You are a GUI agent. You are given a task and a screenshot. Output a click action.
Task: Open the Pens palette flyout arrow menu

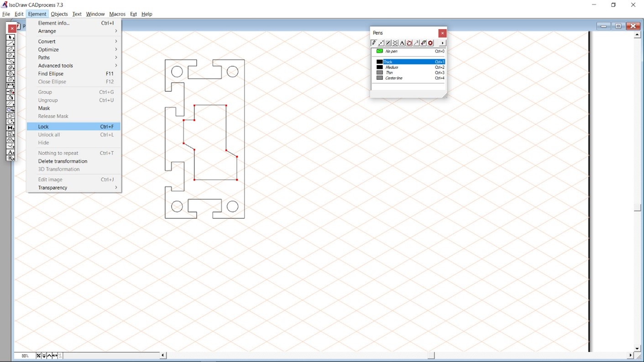pos(442,43)
